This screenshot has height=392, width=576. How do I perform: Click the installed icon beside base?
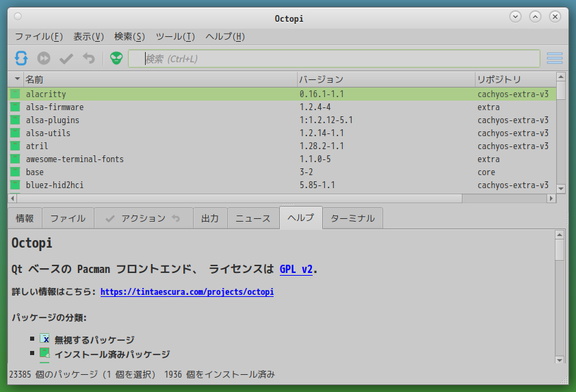pos(15,172)
